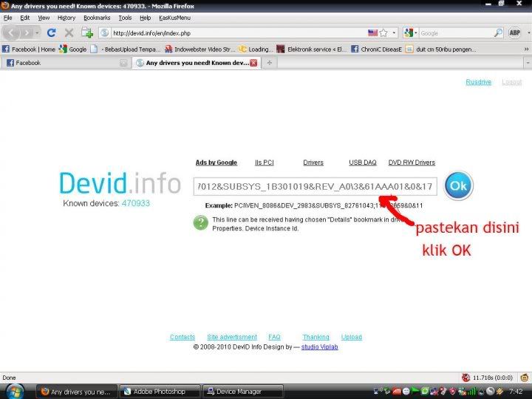Screen dimensions: 532x399
Task: Open the ChroniC DiseasE bookmark
Action: coord(376,50)
